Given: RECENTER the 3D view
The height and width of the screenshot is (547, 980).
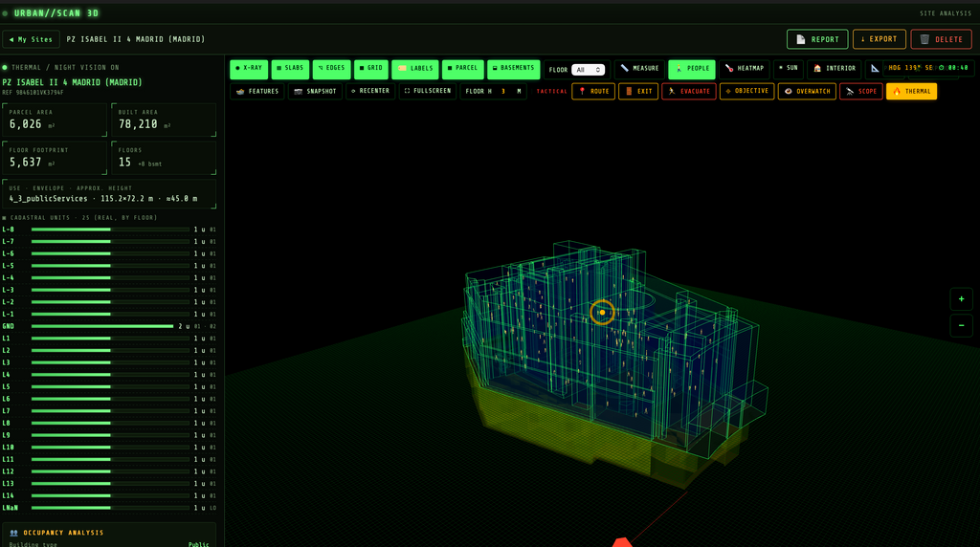Looking at the screenshot, I should 370,91.
